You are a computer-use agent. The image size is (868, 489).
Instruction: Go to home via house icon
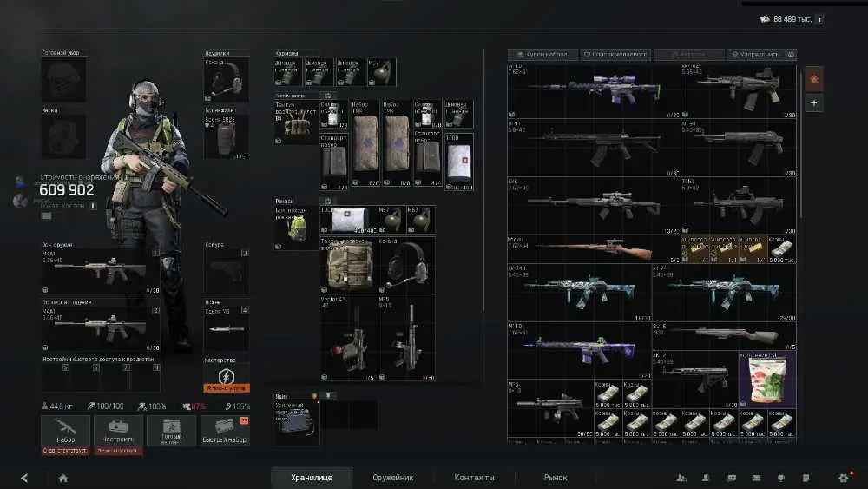63,478
